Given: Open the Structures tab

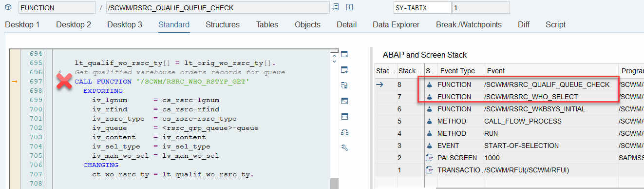Looking at the screenshot, I should [x=223, y=24].
